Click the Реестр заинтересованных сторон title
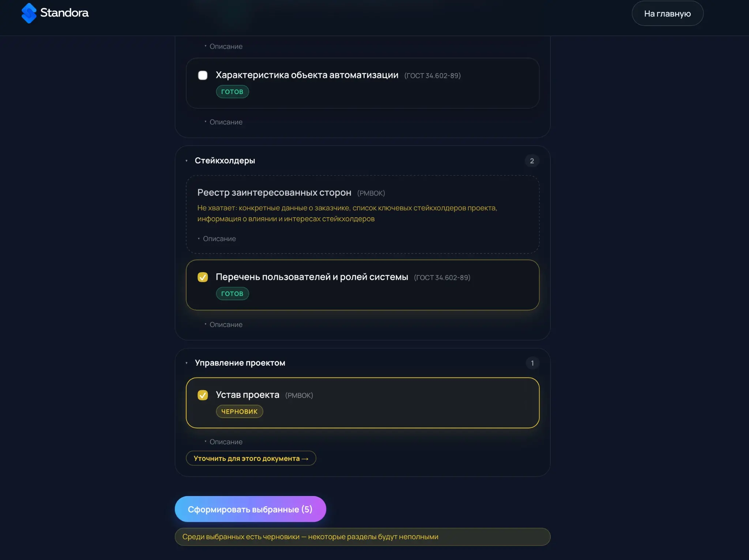This screenshot has width=749, height=560. click(274, 193)
